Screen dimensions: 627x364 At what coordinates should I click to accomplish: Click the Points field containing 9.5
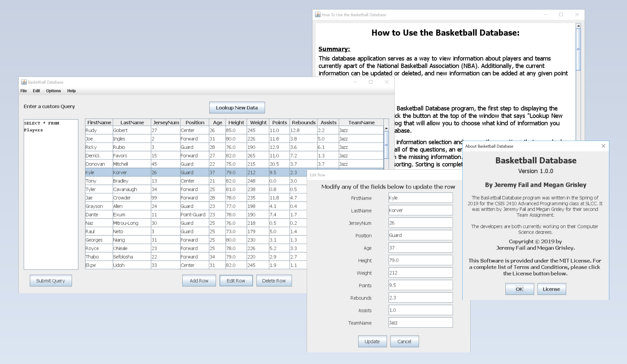[x=421, y=285]
